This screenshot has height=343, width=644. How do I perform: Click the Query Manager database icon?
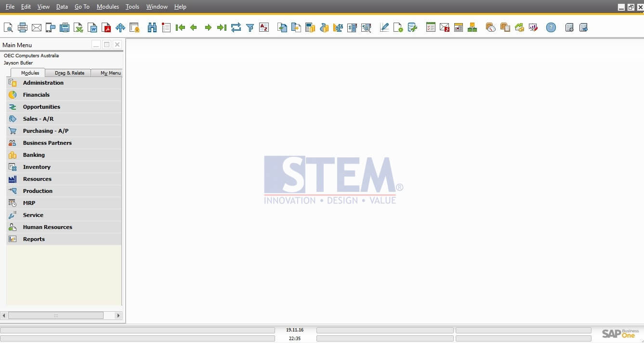pyautogui.click(x=412, y=27)
